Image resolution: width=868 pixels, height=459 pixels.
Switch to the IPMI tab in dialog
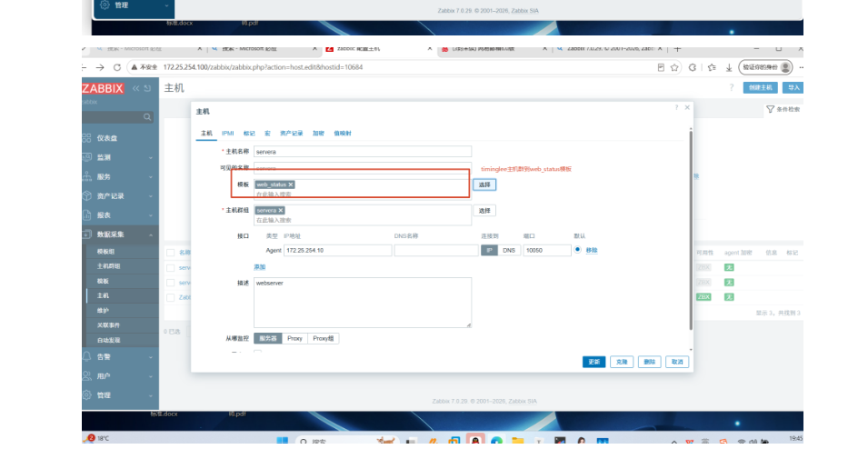[x=227, y=134]
